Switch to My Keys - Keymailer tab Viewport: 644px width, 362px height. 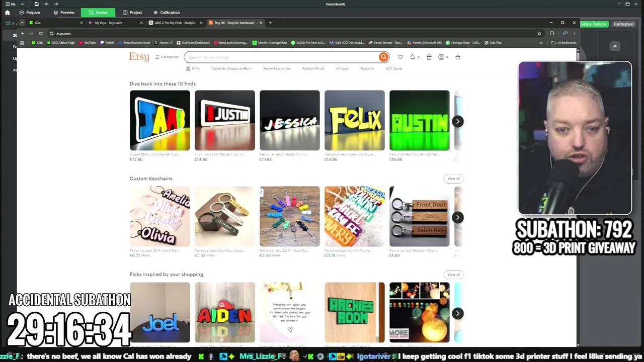(115, 23)
